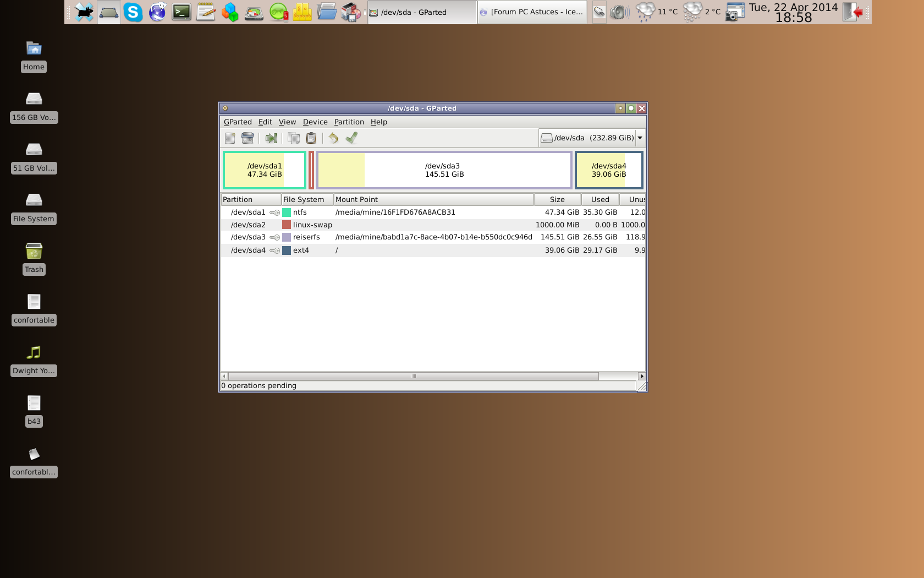Open the Device menu
Screen dimensions: 924x578
tap(315, 122)
